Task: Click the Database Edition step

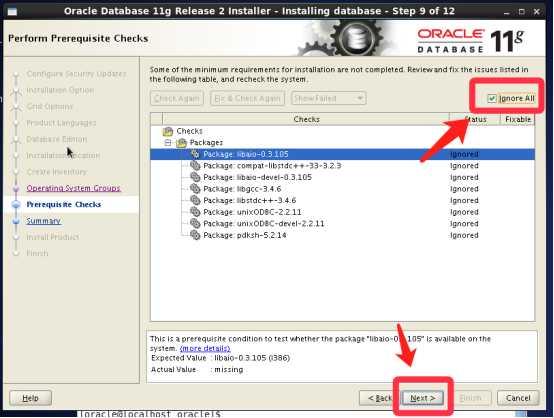Action: (x=57, y=139)
